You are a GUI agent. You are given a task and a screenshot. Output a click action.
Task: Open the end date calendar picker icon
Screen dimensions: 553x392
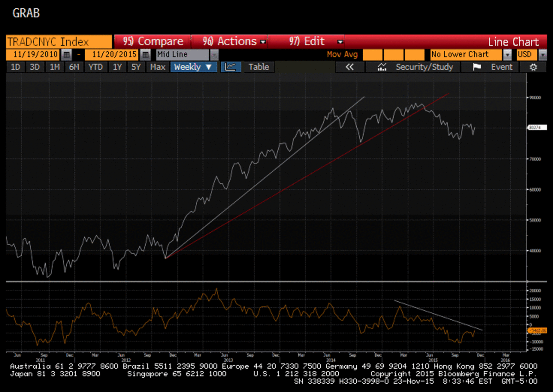[145, 54]
